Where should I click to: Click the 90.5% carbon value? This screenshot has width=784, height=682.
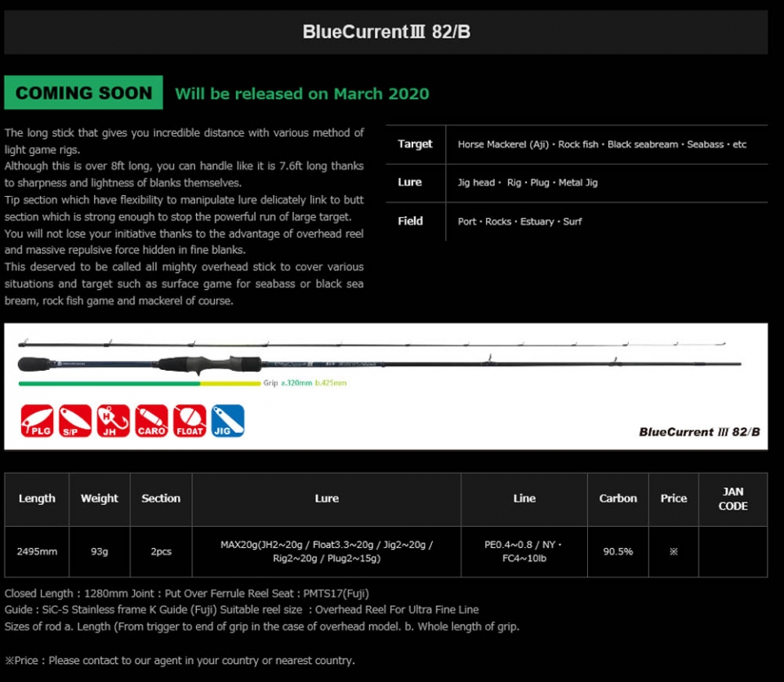tap(618, 551)
